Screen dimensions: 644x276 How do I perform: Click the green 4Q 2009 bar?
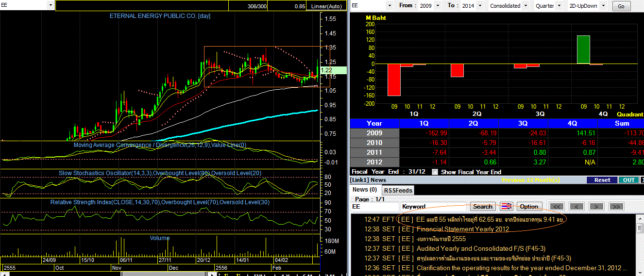583,49
